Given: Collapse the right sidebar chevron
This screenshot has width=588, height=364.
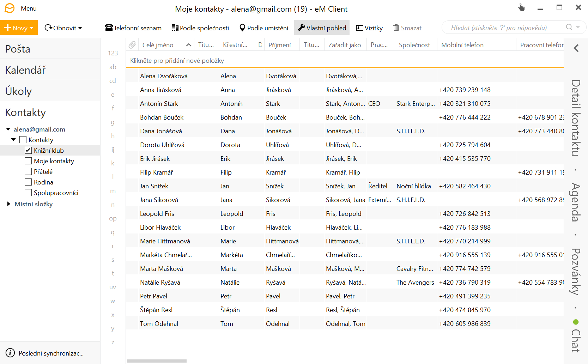Looking at the screenshot, I should (x=576, y=48).
